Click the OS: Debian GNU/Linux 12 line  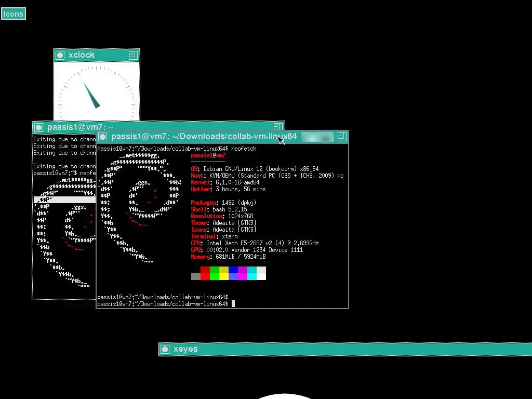point(255,169)
